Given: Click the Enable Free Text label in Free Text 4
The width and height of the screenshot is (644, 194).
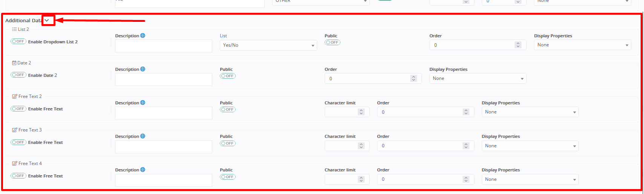Looking at the screenshot, I should 45,176.
